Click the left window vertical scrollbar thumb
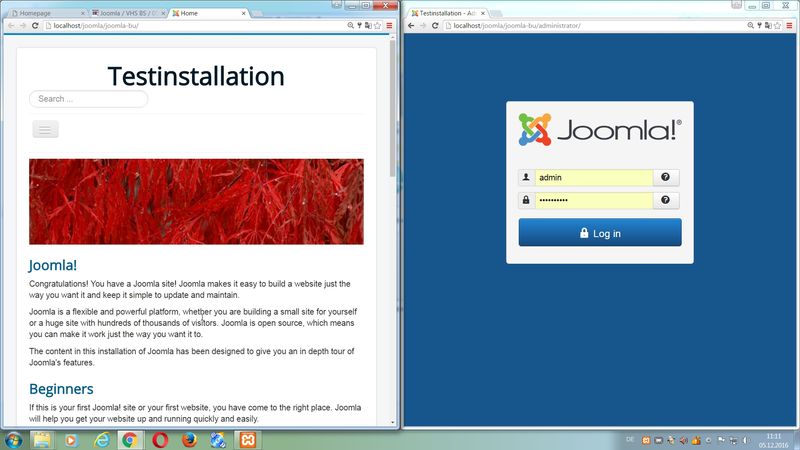The image size is (800, 450). click(392, 108)
